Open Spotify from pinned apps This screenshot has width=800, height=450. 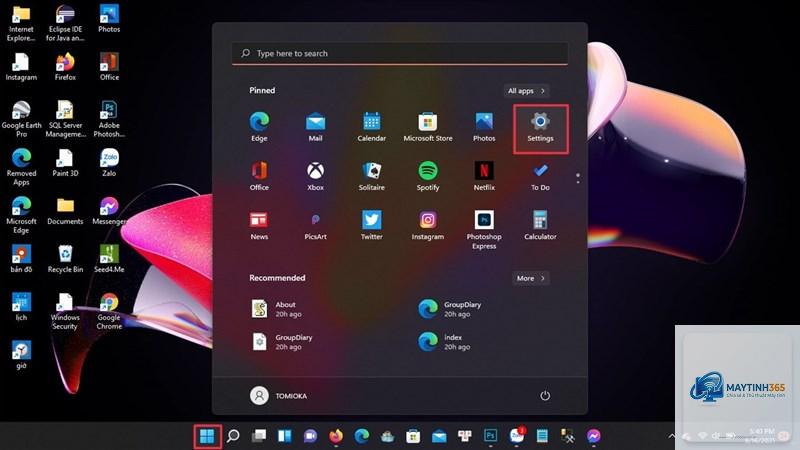[428, 177]
